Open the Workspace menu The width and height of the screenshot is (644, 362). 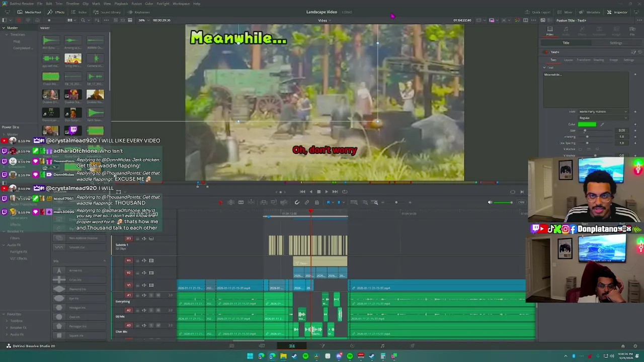181,4
